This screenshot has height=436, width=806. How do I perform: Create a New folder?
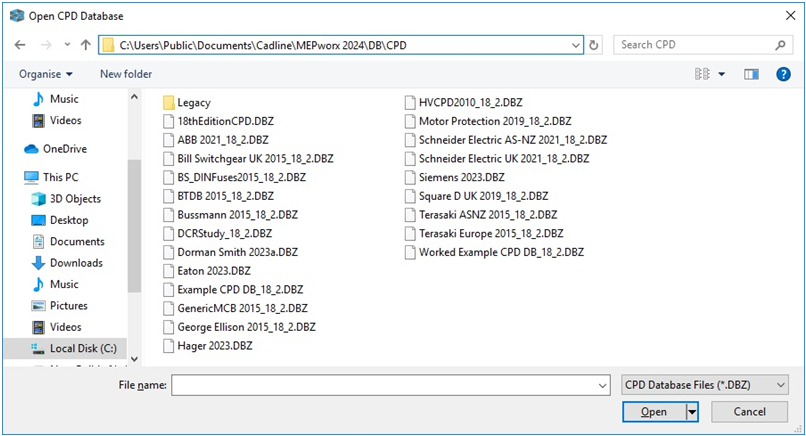click(x=126, y=74)
